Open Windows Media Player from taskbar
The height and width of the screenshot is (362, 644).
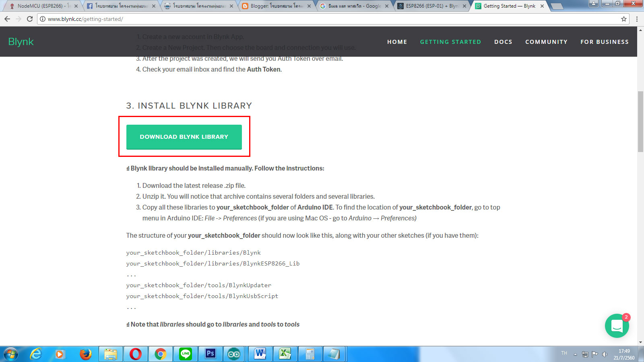pyautogui.click(x=60, y=354)
